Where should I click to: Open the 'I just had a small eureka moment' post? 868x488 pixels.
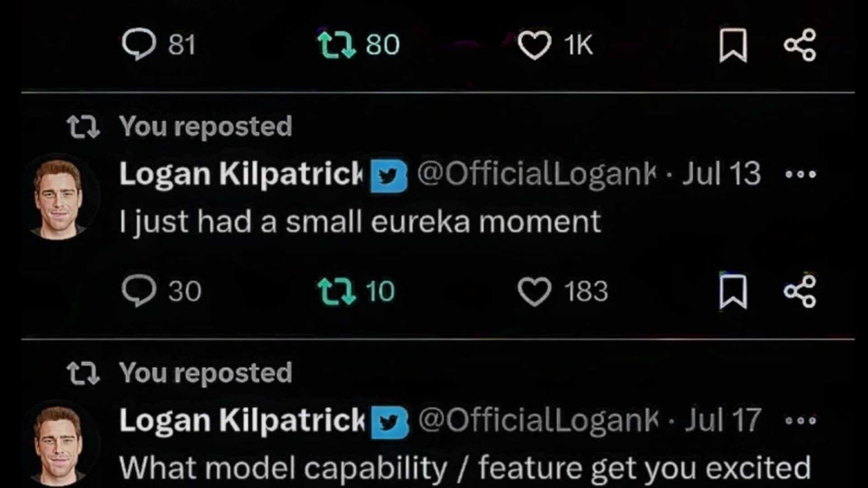(360, 222)
